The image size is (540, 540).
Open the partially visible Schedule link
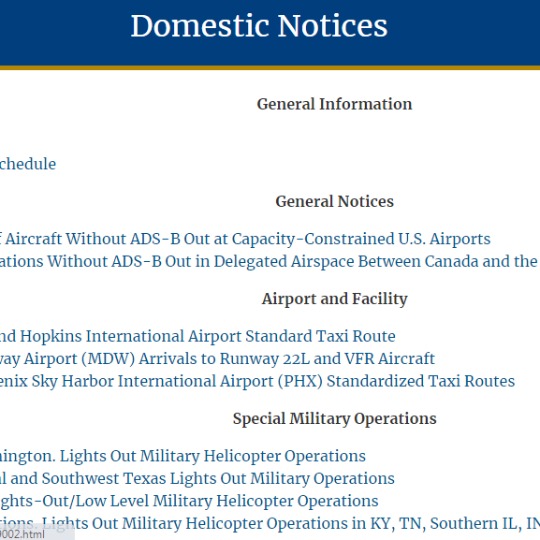(28, 164)
